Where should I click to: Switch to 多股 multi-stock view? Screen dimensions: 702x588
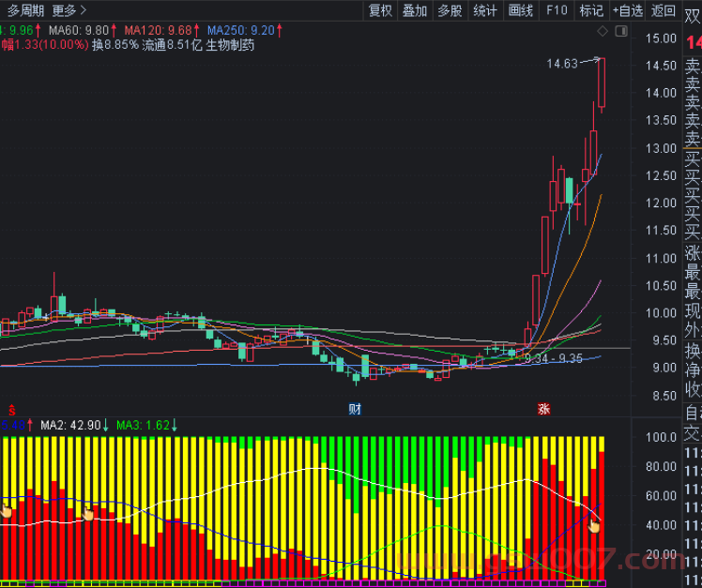coord(450,10)
